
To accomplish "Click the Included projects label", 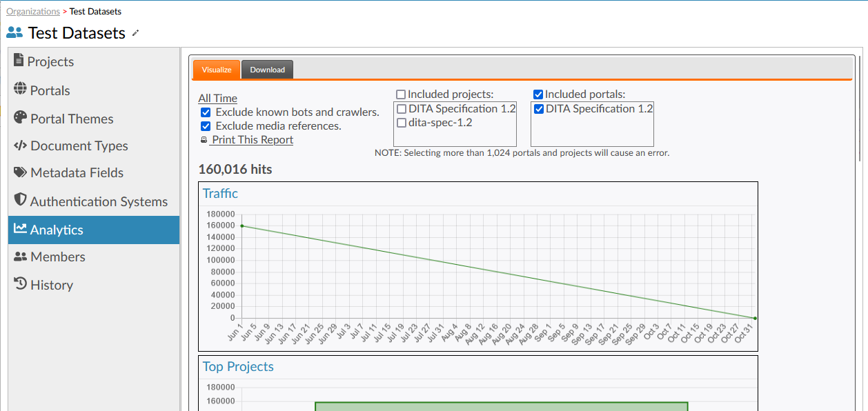I will pyautogui.click(x=451, y=94).
